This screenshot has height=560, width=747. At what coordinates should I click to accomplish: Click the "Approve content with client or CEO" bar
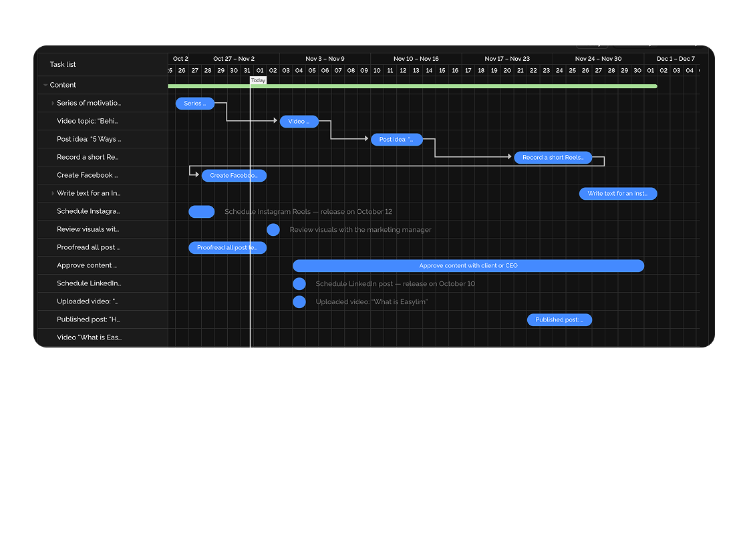(468, 265)
